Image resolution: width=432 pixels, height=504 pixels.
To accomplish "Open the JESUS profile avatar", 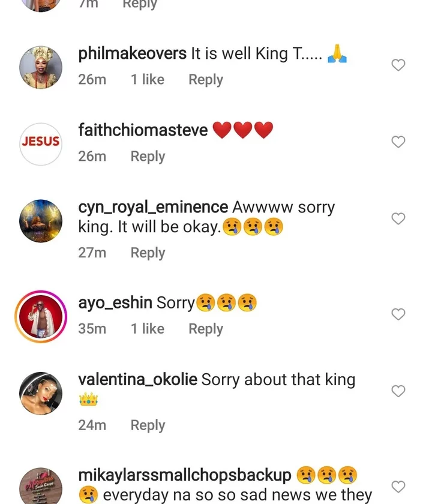I will coord(41,143).
